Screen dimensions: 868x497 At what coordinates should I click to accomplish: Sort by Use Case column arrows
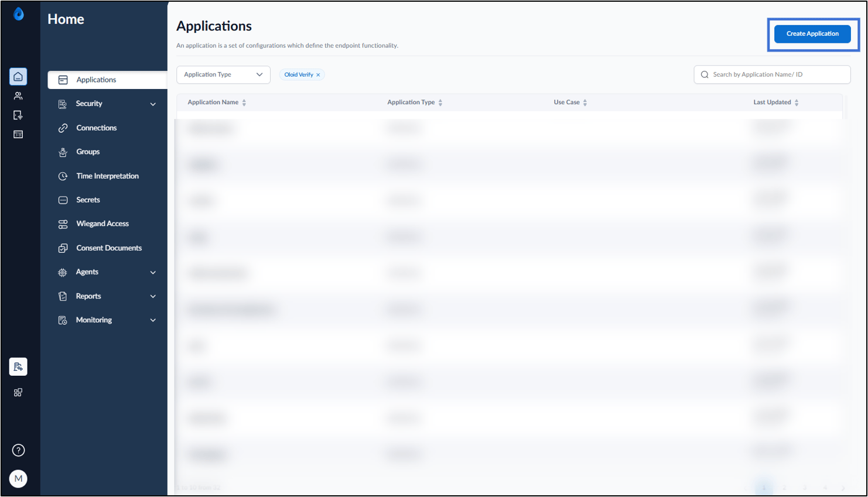tap(585, 102)
